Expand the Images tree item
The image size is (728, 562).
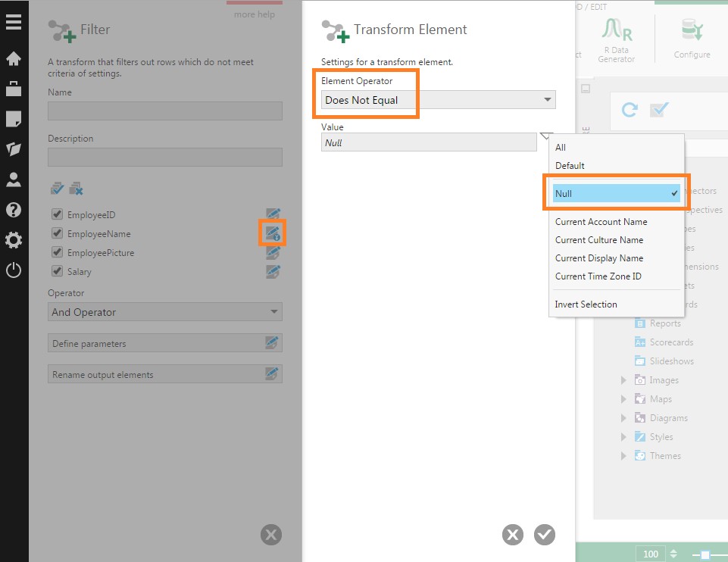click(623, 379)
